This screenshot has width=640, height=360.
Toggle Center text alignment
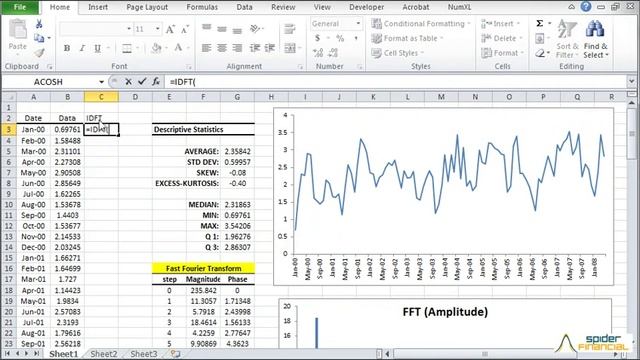(222, 48)
